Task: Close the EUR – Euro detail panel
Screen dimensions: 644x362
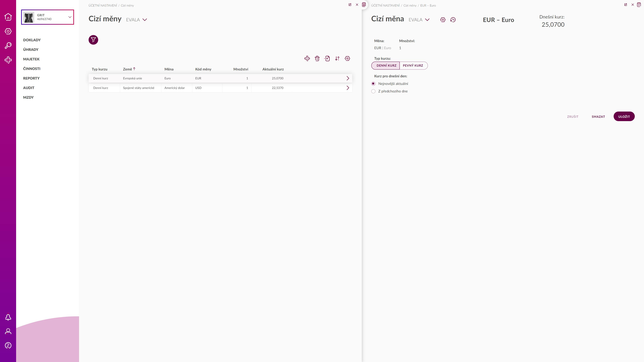Action: click(x=633, y=5)
